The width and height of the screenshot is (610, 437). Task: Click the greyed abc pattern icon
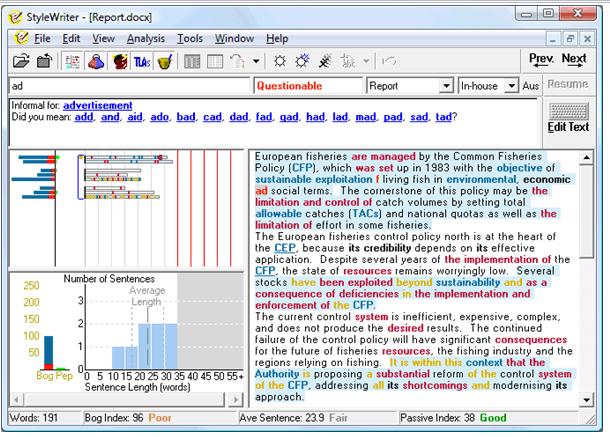pos(348,61)
